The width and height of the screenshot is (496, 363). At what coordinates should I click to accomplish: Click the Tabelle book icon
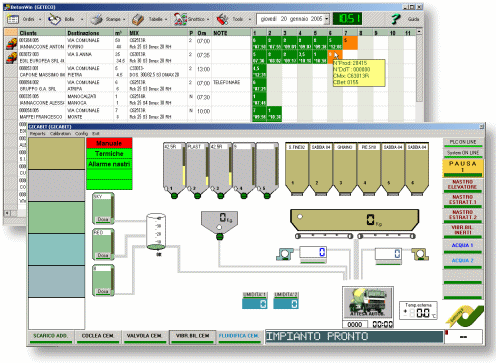click(x=138, y=19)
